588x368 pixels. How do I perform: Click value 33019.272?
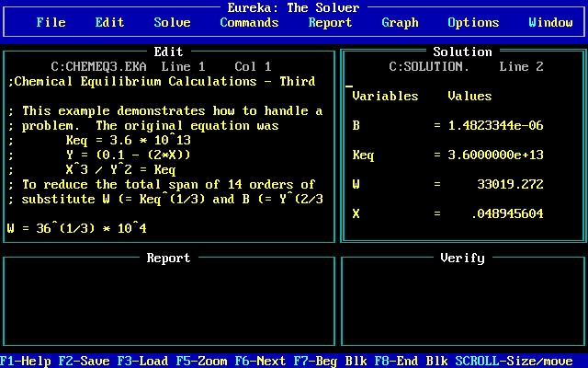coord(511,184)
